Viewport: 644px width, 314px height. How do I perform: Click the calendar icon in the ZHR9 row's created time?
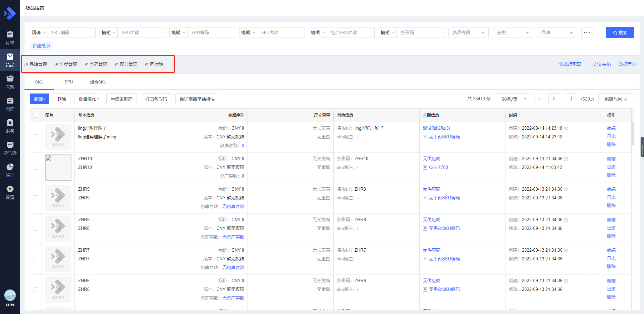(x=566, y=189)
